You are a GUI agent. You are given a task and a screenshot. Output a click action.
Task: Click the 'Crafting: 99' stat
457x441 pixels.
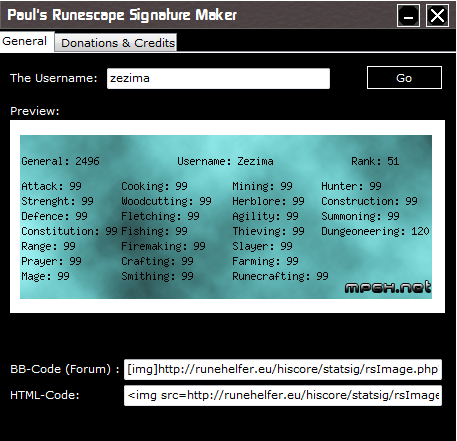(157, 261)
